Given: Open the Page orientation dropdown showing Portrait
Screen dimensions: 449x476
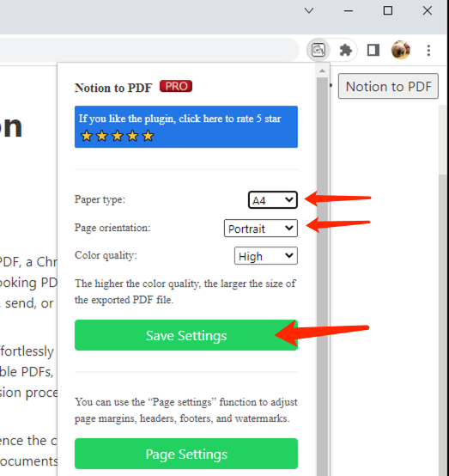Looking at the screenshot, I should click(261, 228).
